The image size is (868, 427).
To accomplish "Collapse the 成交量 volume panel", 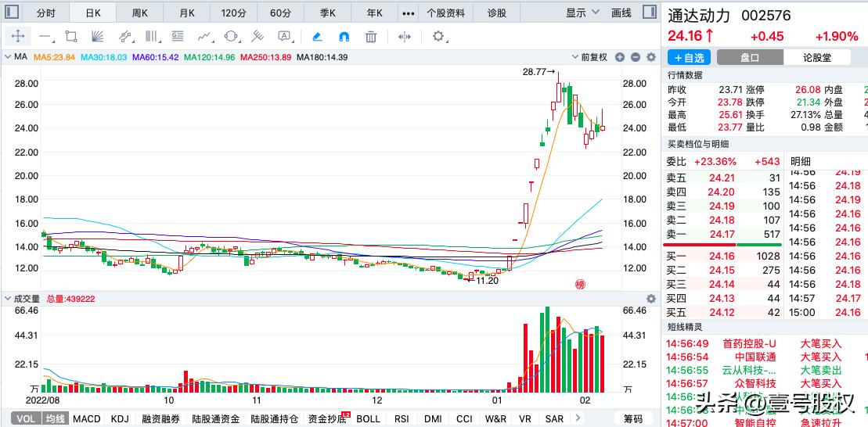I will [8, 299].
